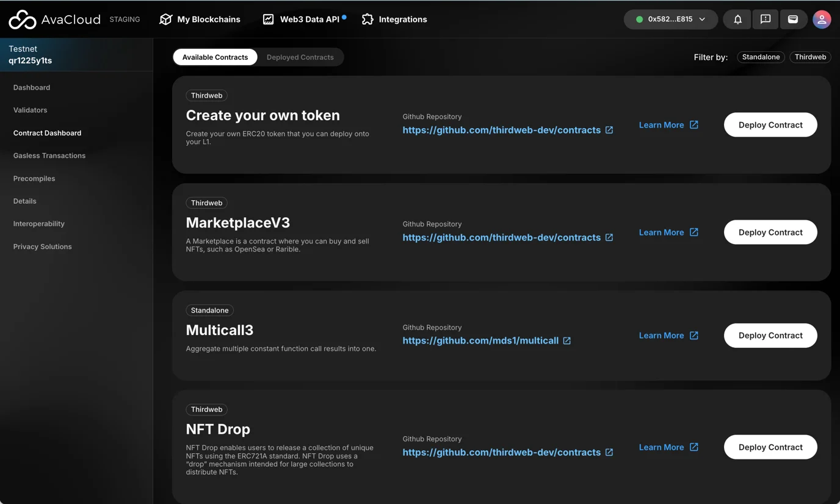
Task: Click the billing card icon
Action: 793,20
